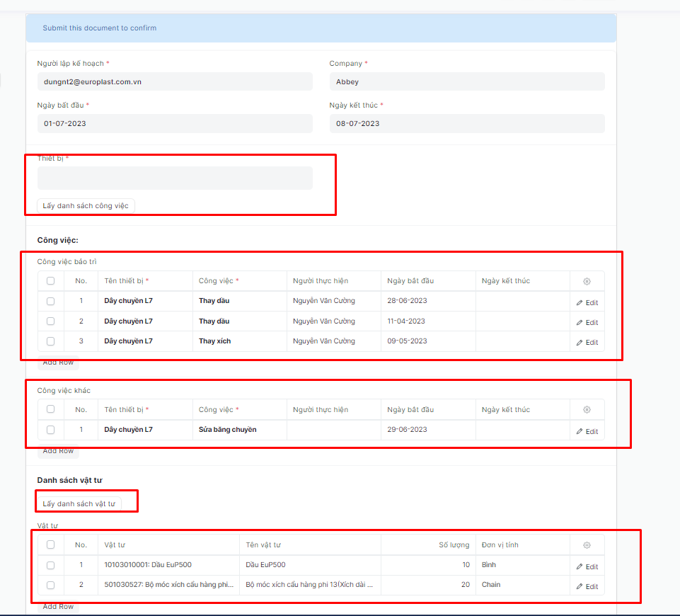This screenshot has width=680, height=616.
Task: Check the Dầu EuP500 material row checkbox
Action: pyautogui.click(x=50, y=565)
